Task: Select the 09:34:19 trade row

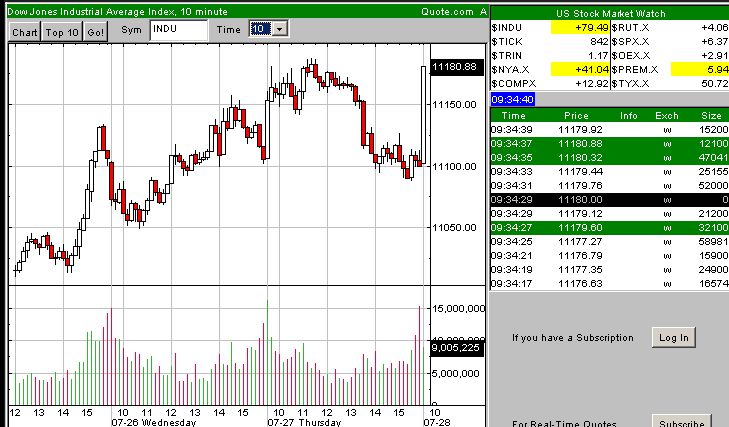Action: (x=610, y=269)
